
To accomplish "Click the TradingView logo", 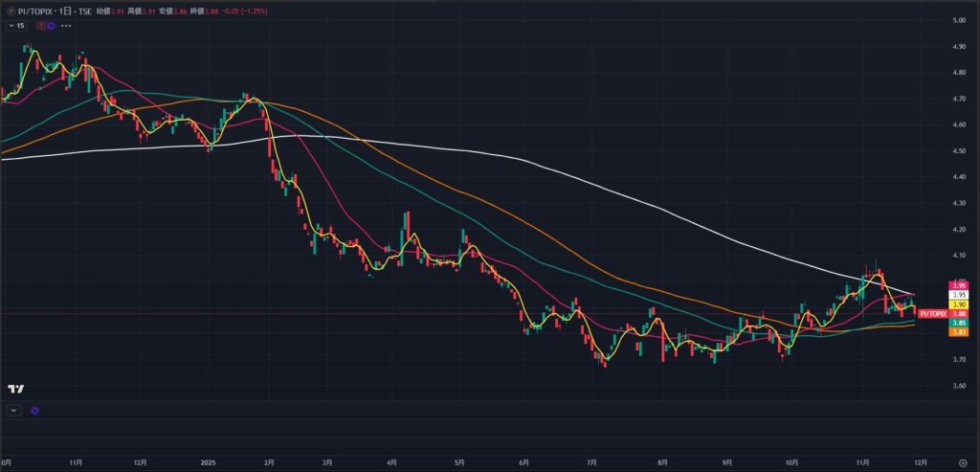I will [15, 389].
